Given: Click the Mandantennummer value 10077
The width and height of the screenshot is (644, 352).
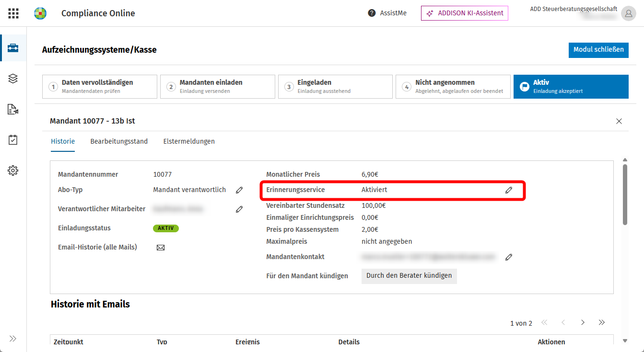Looking at the screenshot, I should [163, 174].
